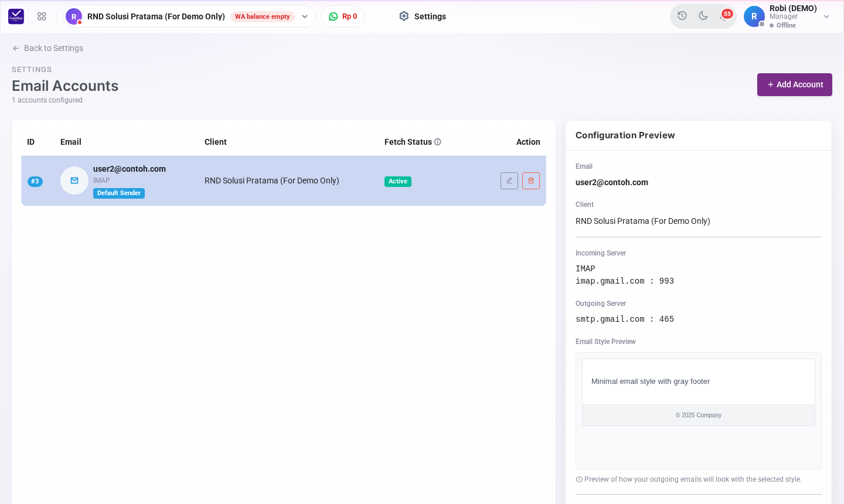Image resolution: width=844 pixels, height=504 pixels.
Task: Click the ID column header
Action: [31, 142]
